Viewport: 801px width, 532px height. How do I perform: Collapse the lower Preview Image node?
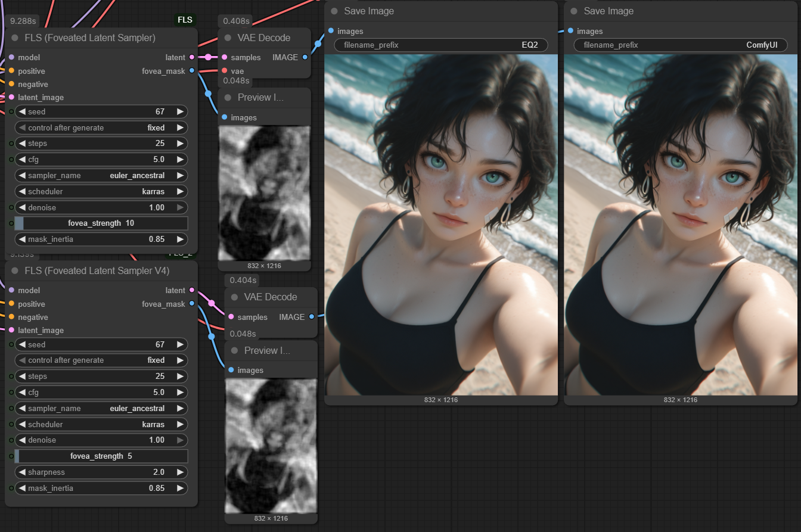[x=234, y=351]
